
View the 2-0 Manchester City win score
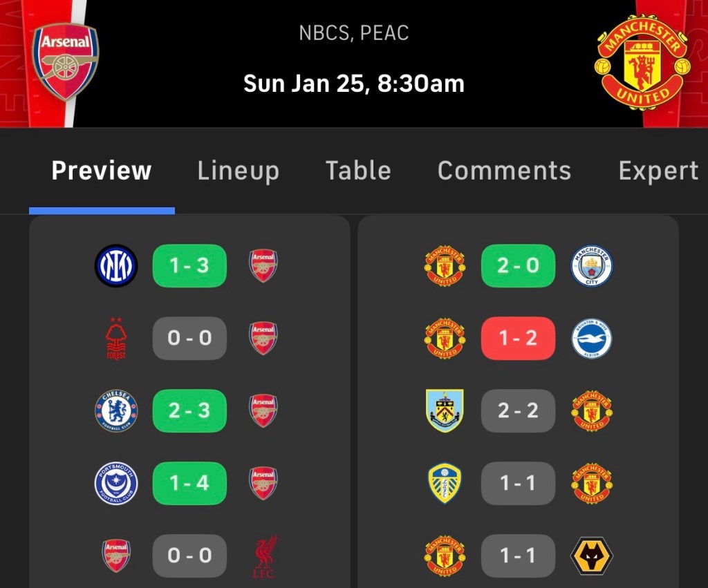[x=518, y=266]
